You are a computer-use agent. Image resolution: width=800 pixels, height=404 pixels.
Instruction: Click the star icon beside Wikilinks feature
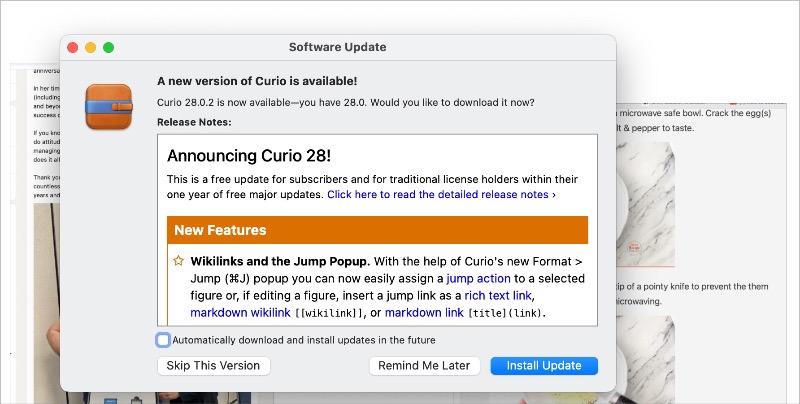[179, 261]
